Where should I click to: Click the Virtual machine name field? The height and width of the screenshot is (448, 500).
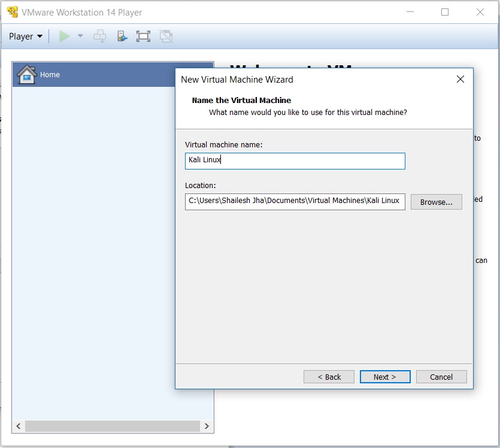point(295,161)
